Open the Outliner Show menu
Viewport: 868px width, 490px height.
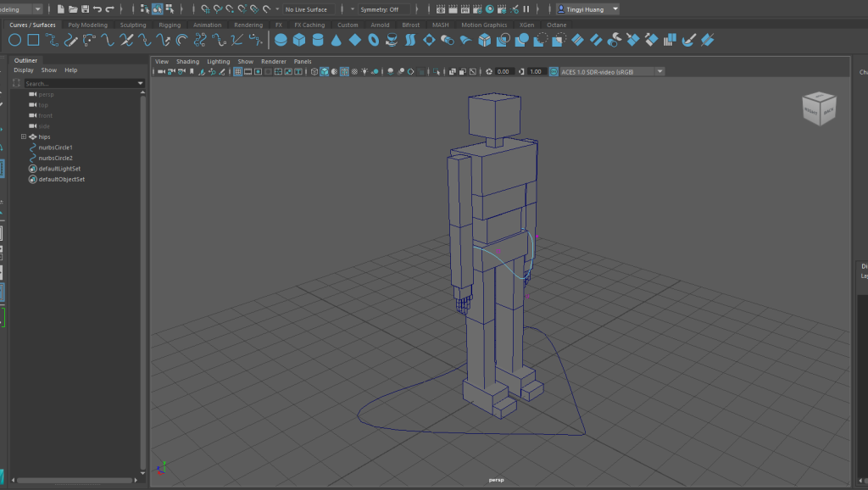point(48,70)
